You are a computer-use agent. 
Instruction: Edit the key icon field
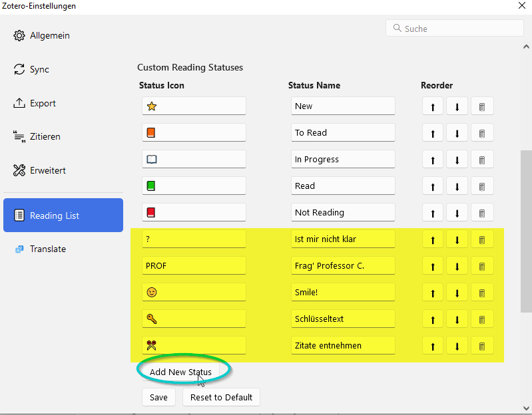click(x=194, y=319)
